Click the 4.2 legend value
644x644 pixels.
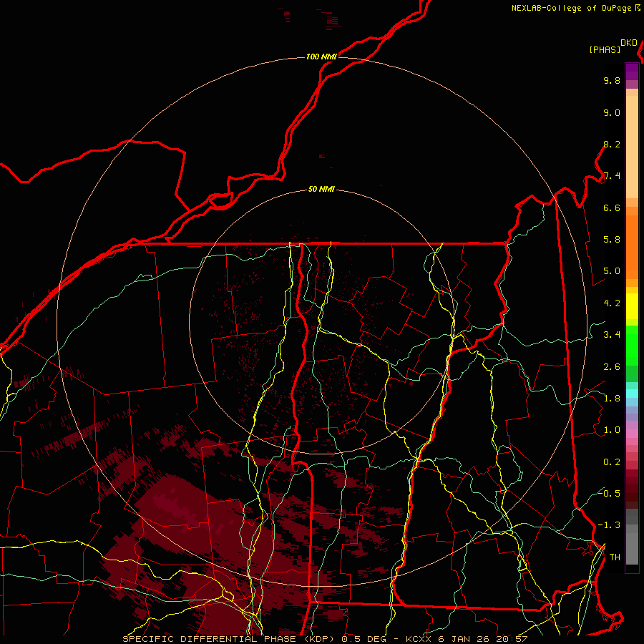tap(612, 303)
